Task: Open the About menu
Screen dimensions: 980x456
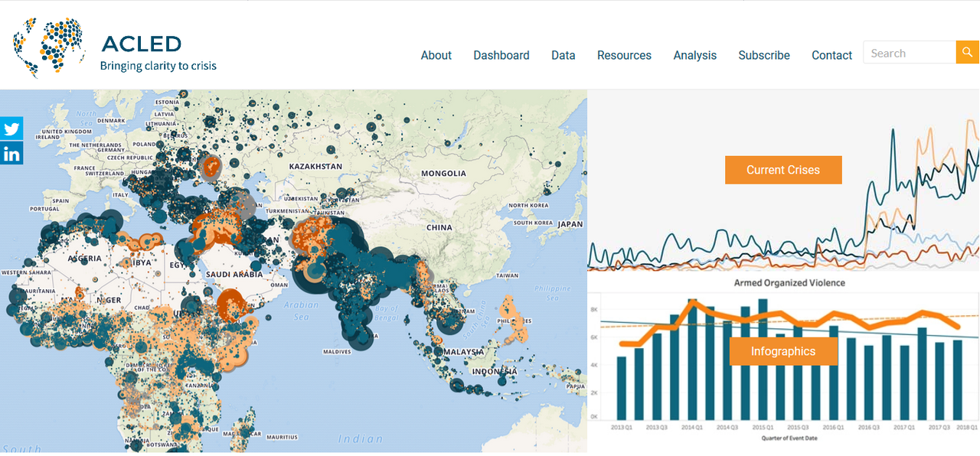Action: 436,55
